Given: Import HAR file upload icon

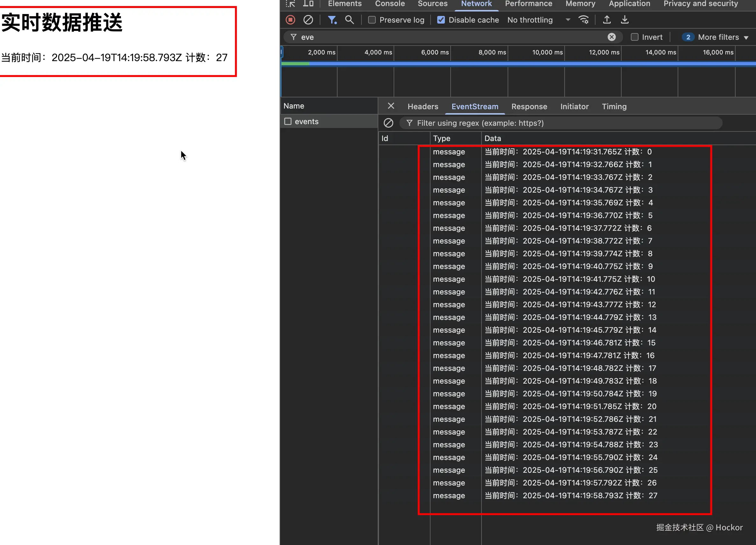Looking at the screenshot, I should pos(607,20).
